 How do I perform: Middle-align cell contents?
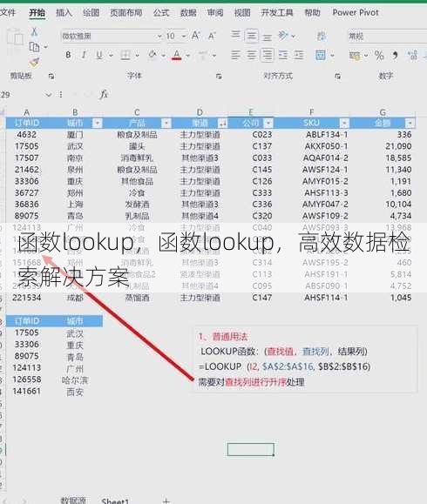click(x=251, y=36)
